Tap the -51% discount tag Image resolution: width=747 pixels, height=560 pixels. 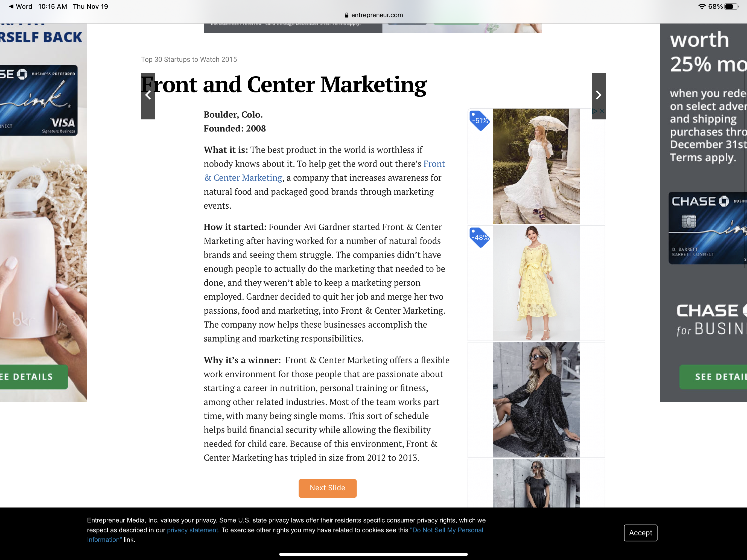tap(480, 120)
